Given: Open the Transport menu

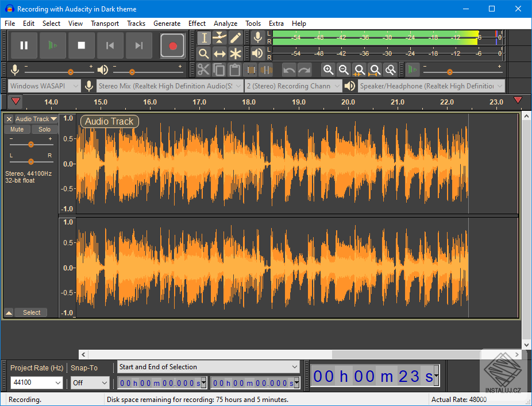Looking at the screenshot, I should (105, 24).
